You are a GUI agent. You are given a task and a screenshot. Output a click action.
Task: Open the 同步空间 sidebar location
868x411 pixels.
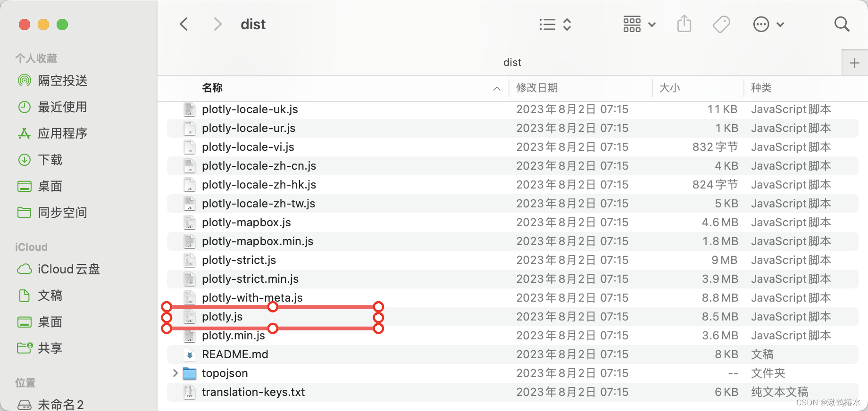point(61,212)
